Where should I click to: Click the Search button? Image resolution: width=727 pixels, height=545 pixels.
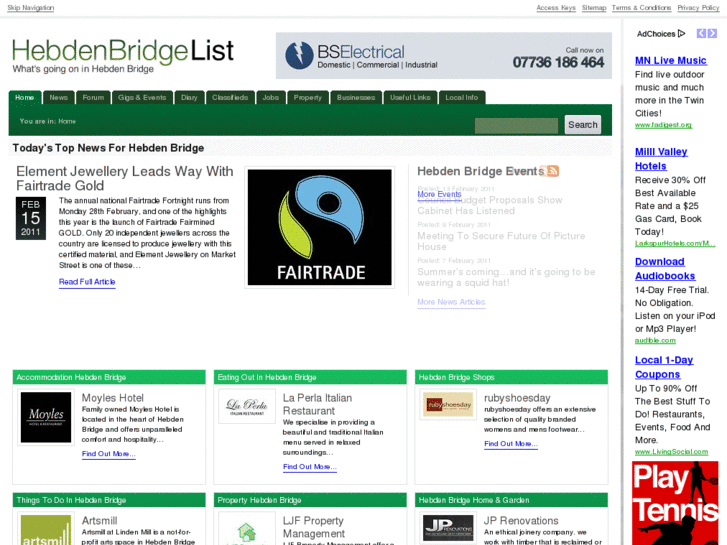583,125
